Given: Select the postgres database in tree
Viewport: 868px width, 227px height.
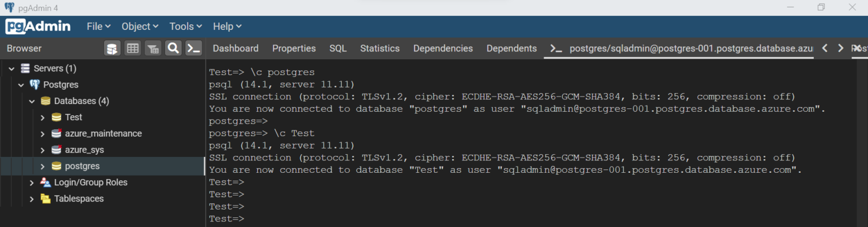Looking at the screenshot, I should pos(82,166).
